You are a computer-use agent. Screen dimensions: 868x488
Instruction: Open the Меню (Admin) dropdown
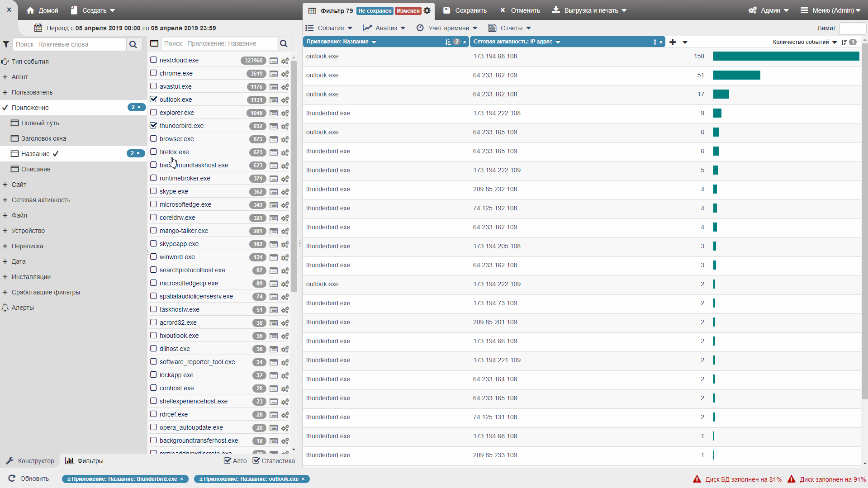tap(830, 10)
